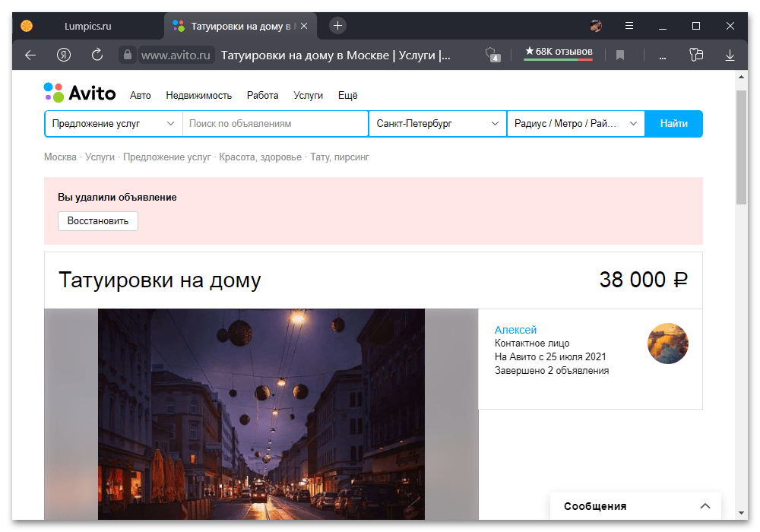Screen dimensions: 760x532
Task: Click the Avito logo
Action: pyautogui.click(x=80, y=93)
